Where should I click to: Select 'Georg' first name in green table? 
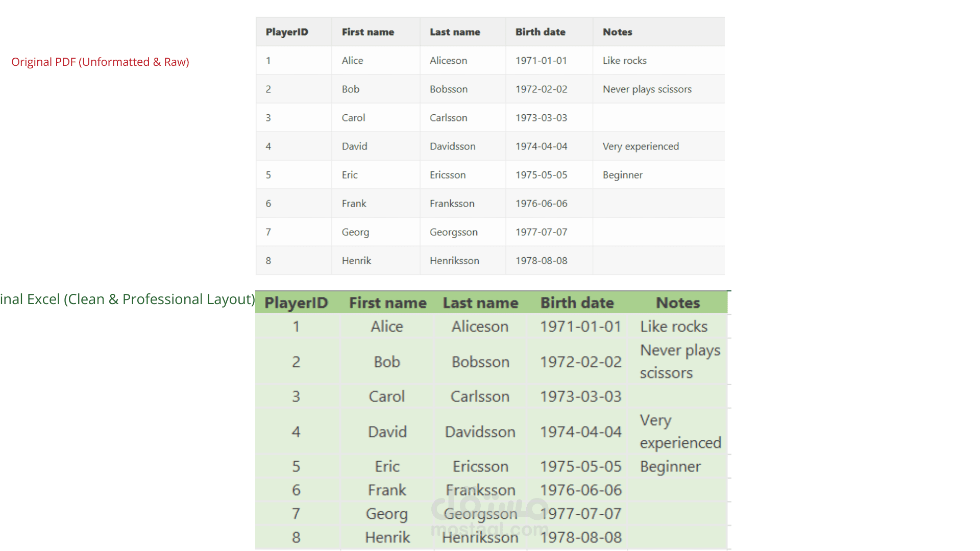click(x=386, y=514)
